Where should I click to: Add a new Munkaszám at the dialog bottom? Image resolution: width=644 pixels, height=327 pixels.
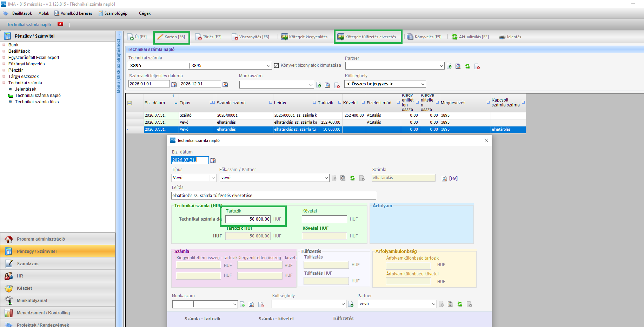(243, 305)
